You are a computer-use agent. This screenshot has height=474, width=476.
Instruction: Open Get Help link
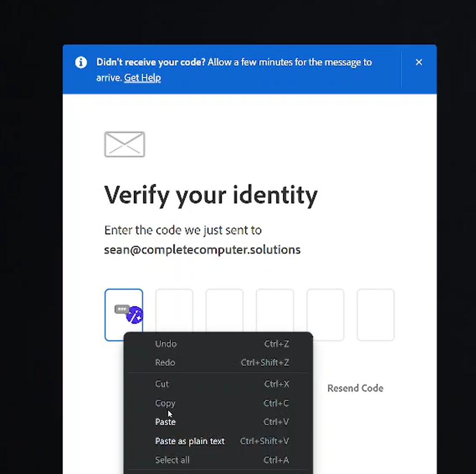[x=142, y=77]
